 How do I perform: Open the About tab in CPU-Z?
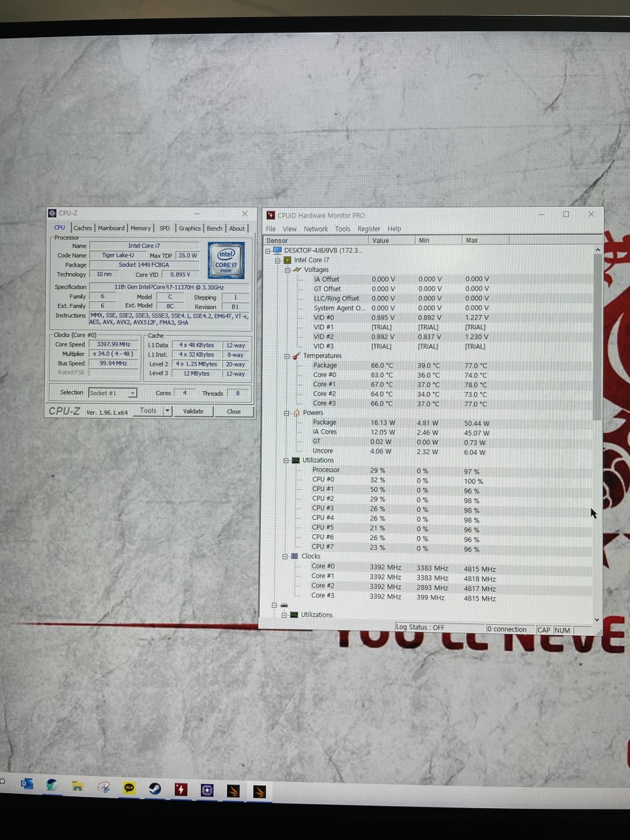point(237,228)
